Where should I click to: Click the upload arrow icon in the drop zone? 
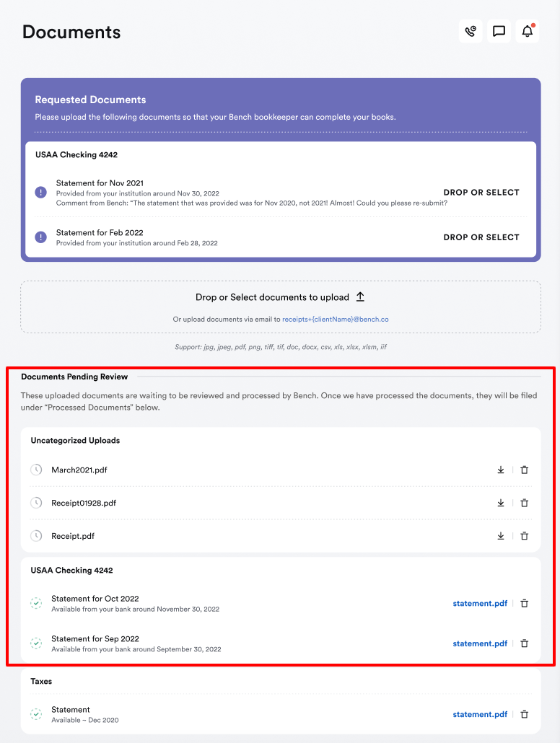click(359, 296)
